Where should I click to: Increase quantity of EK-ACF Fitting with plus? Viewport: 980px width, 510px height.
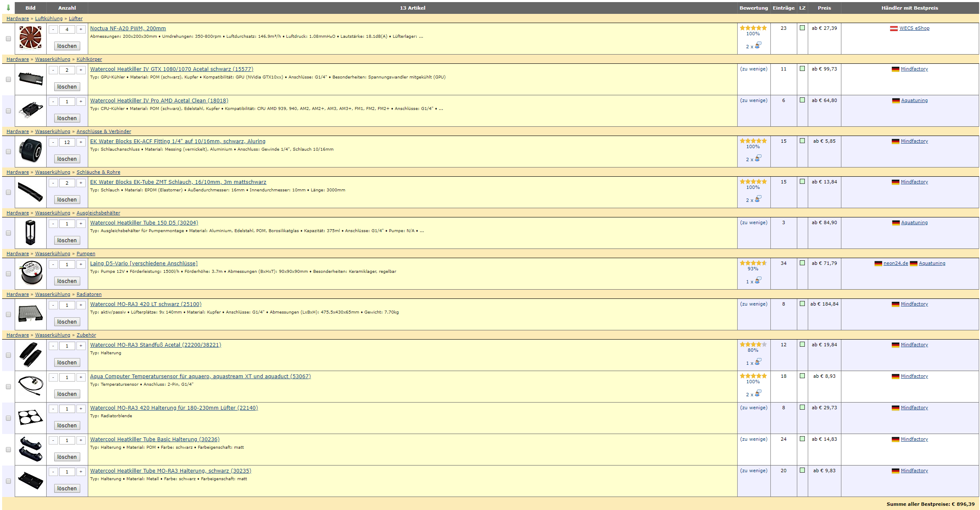click(81, 142)
